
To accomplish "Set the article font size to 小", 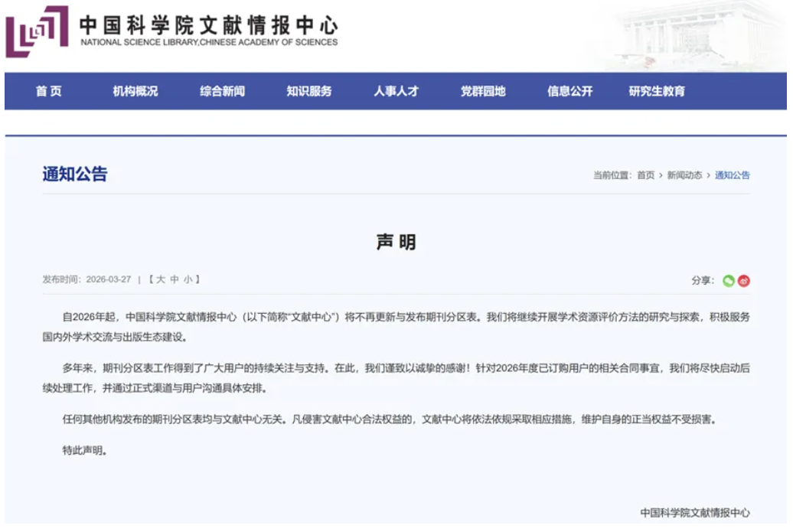I will [x=188, y=280].
